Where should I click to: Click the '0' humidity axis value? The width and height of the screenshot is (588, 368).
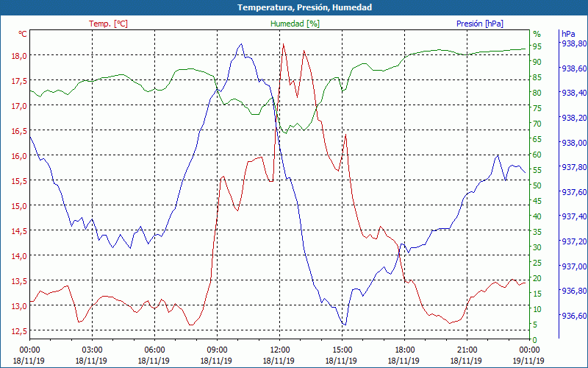[535, 340]
